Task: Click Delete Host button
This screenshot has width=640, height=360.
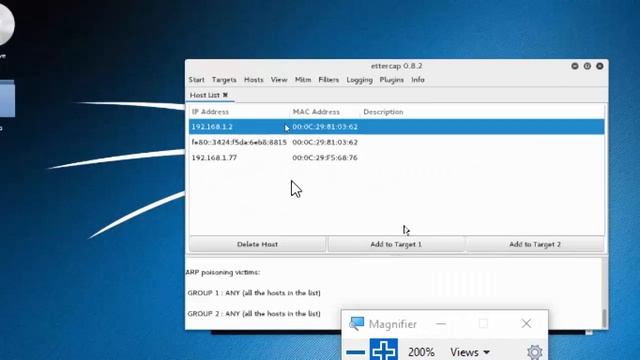Action: [258, 244]
